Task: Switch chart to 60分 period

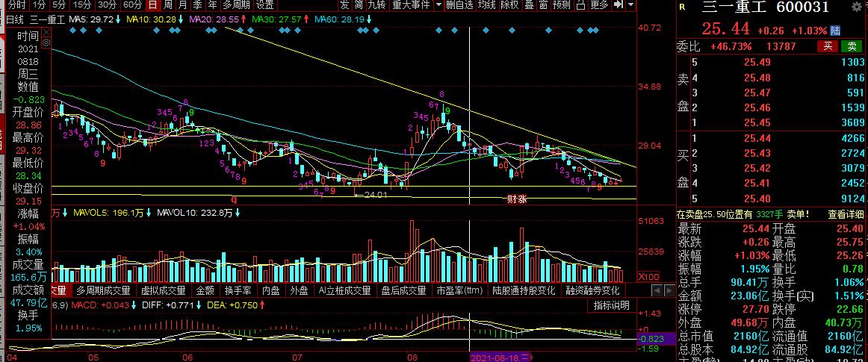Action: (x=133, y=5)
